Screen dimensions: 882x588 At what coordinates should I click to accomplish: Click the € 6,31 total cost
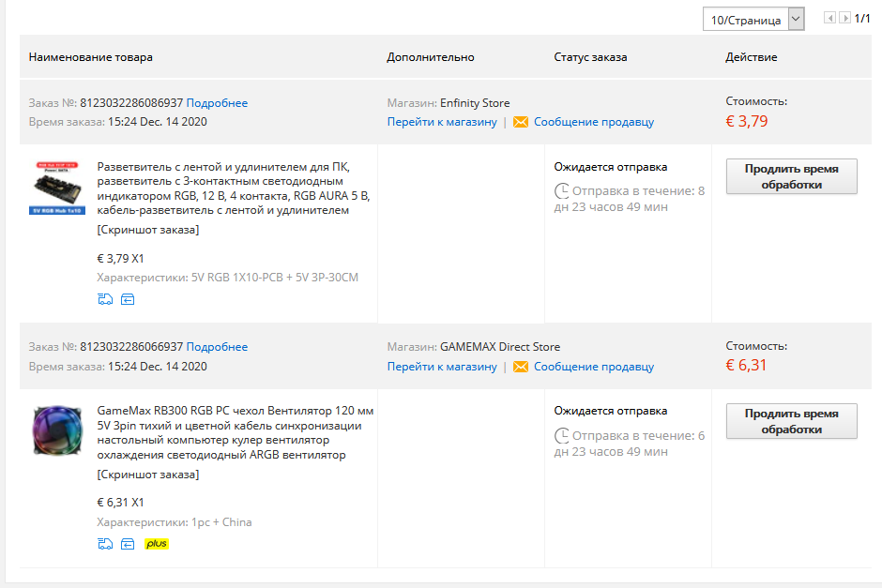click(x=747, y=366)
